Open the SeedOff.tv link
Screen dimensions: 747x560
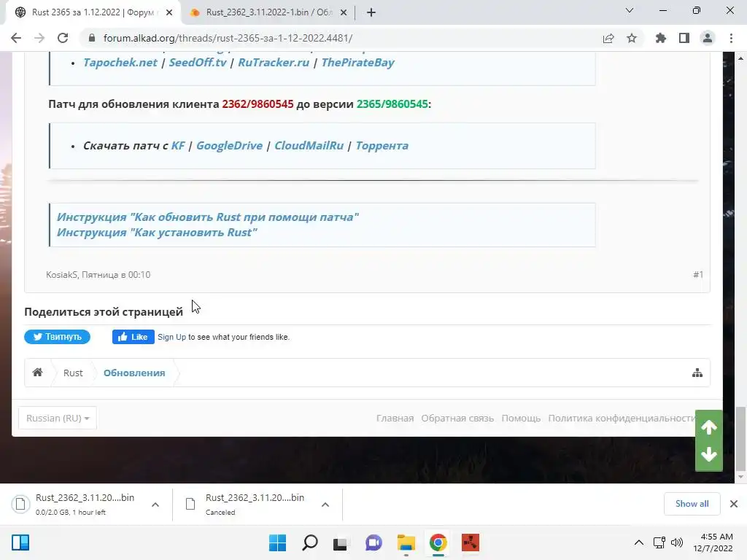point(197,63)
